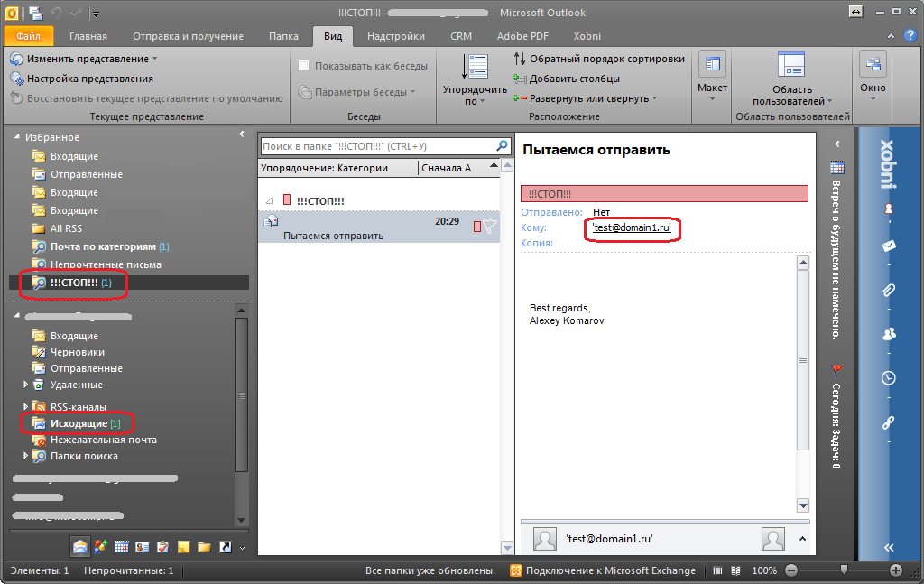Open Change view dropdown
The width and height of the screenshot is (924, 584).
point(84,59)
